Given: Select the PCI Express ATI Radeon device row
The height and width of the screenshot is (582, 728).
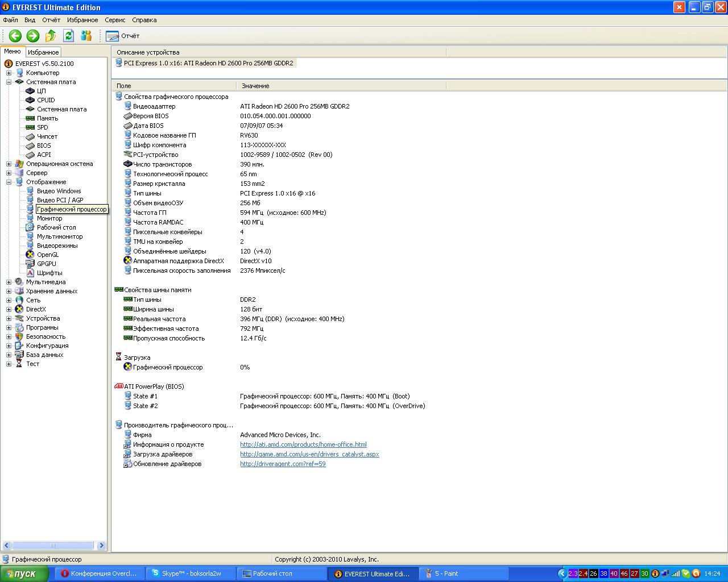Looking at the screenshot, I should click(x=205, y=63).
